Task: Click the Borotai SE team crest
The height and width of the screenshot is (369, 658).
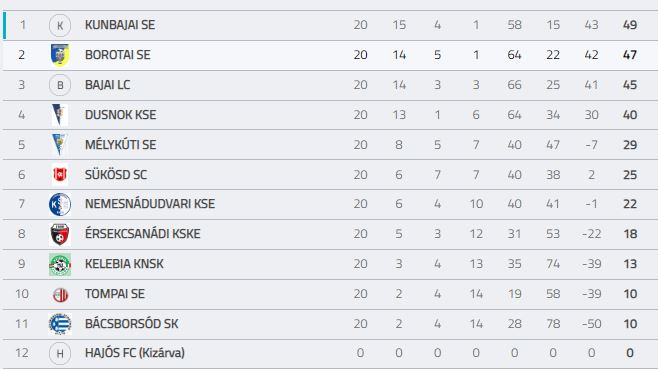Action: tap(60, 55)
